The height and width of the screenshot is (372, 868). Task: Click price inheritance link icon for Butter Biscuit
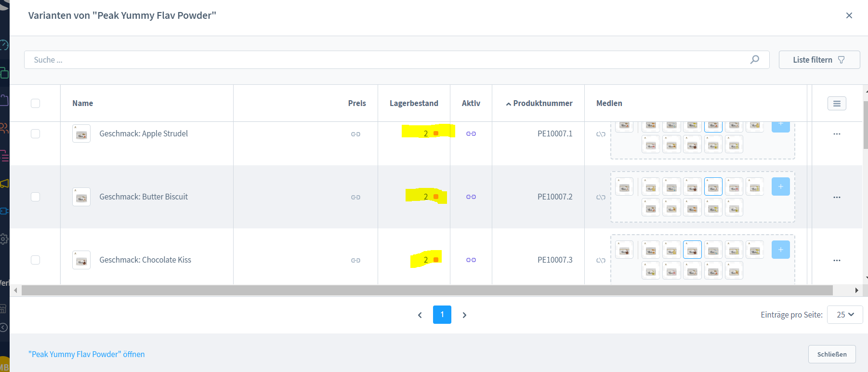point(355,197)
